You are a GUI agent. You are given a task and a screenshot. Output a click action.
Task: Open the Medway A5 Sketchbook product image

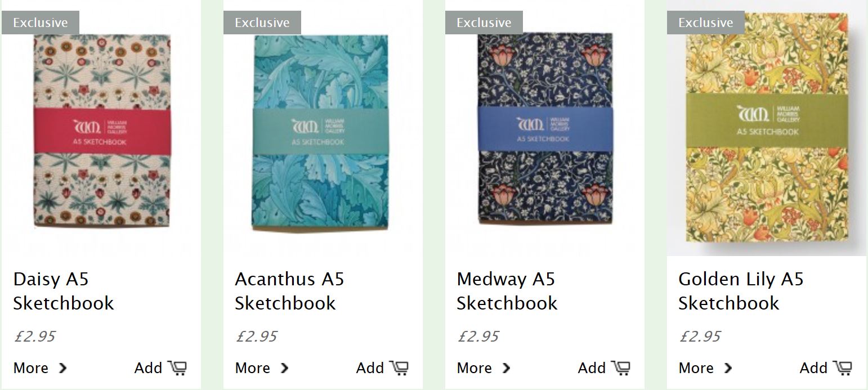(x=545, y=128)
